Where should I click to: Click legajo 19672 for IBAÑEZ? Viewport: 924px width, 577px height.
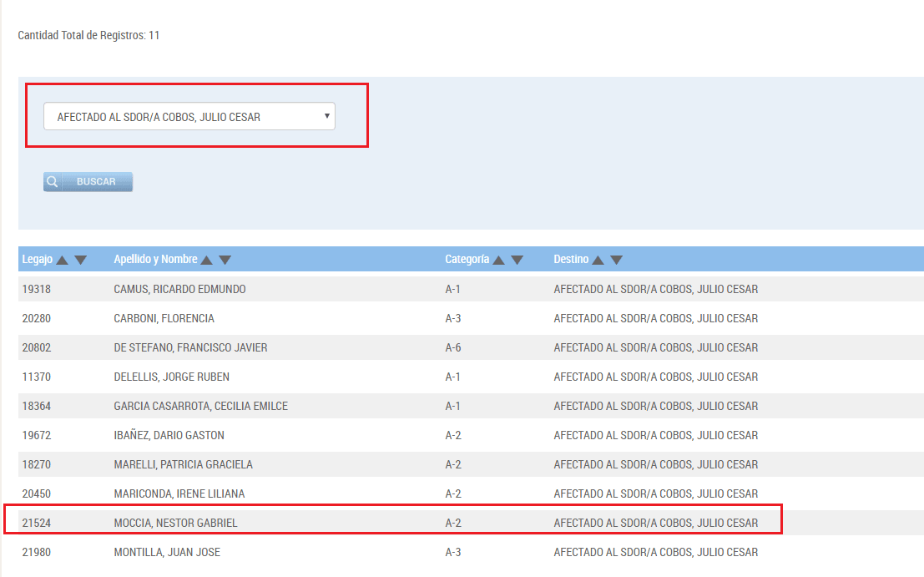pos(37,436)
